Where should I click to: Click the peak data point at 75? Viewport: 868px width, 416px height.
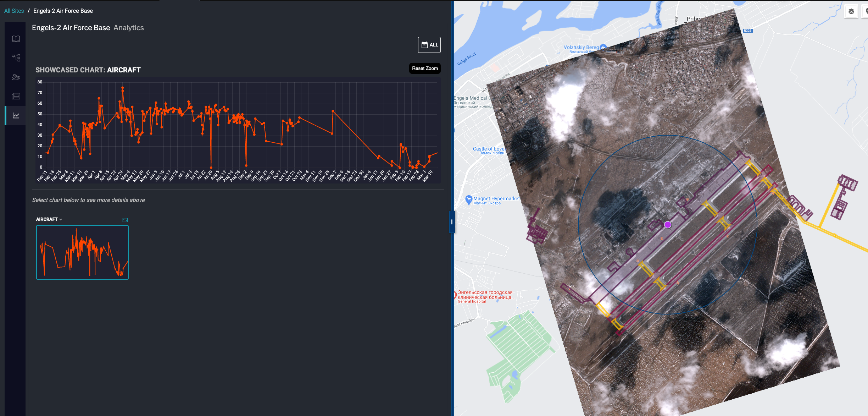pyautogui.click(x=123, y=88)
